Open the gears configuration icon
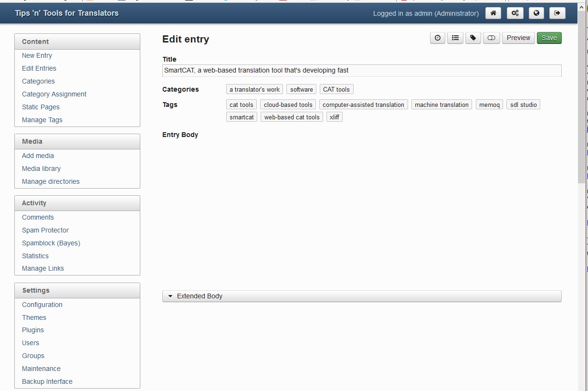 coord(514,13)
